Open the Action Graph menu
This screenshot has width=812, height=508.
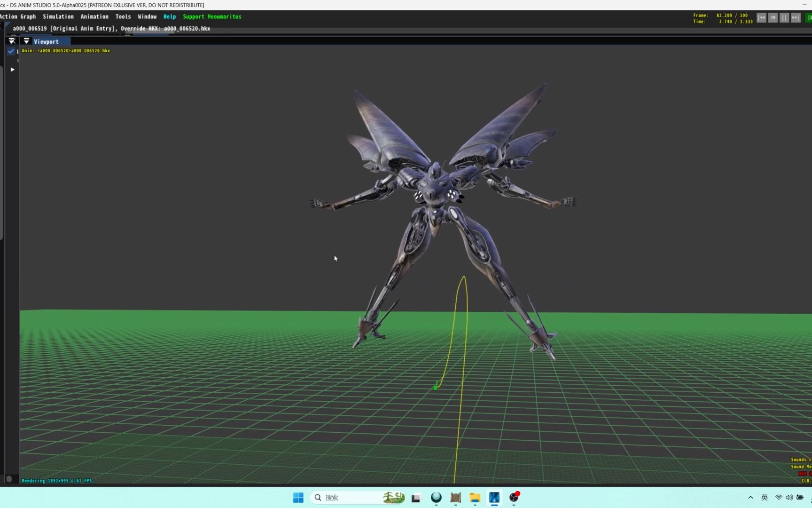18,16
